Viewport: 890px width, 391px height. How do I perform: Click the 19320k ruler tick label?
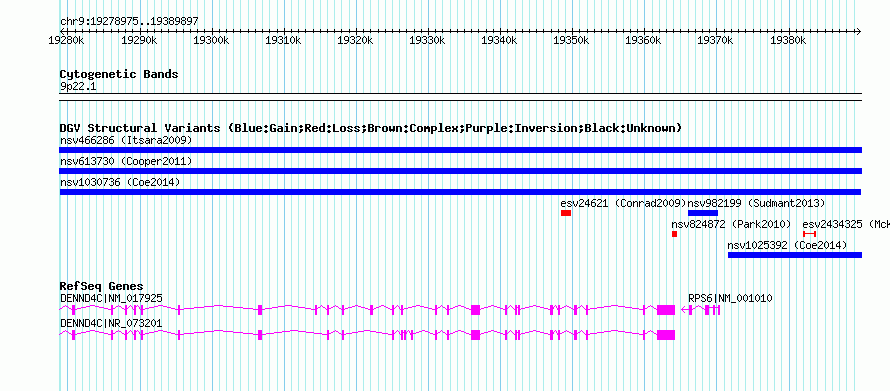355,41
